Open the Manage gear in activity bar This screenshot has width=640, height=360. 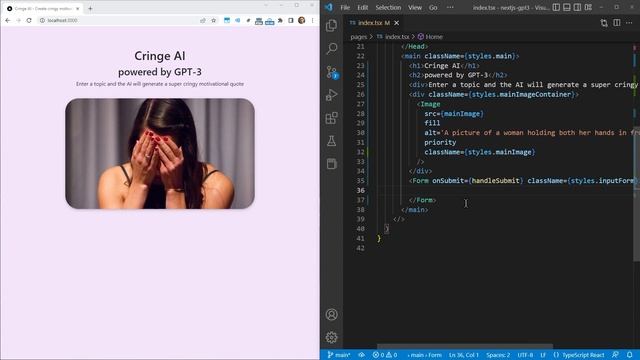[331, 338]
